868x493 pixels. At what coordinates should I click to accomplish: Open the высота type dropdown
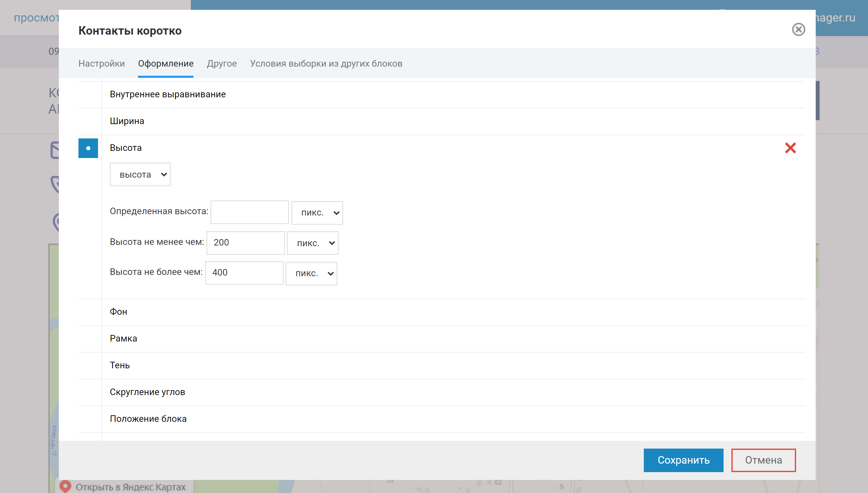tap(140, 174)
